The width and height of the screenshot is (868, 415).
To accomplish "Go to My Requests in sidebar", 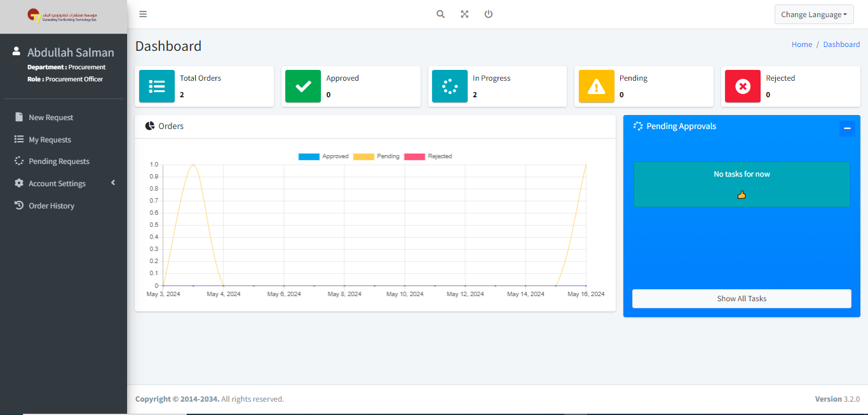I will click(50, 140).
